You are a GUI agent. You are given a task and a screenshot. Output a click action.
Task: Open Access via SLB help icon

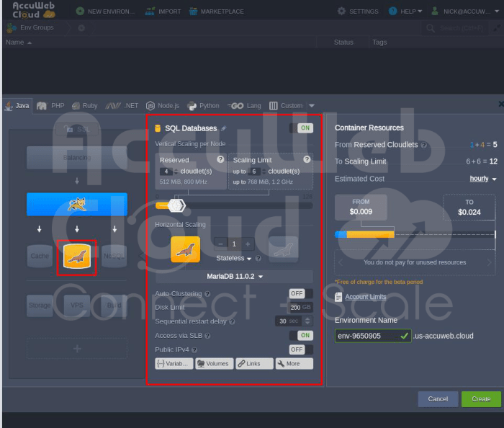tap(207, 336)
